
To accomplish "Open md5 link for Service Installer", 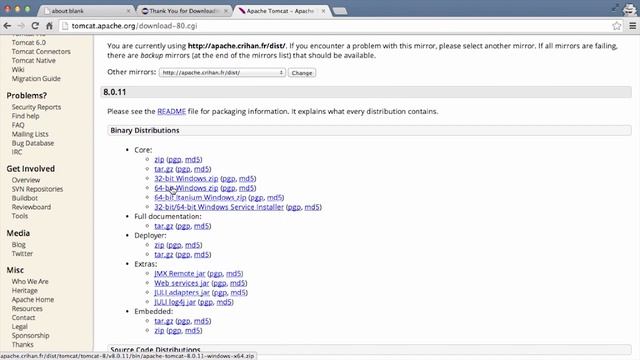I will click(312, 207).
